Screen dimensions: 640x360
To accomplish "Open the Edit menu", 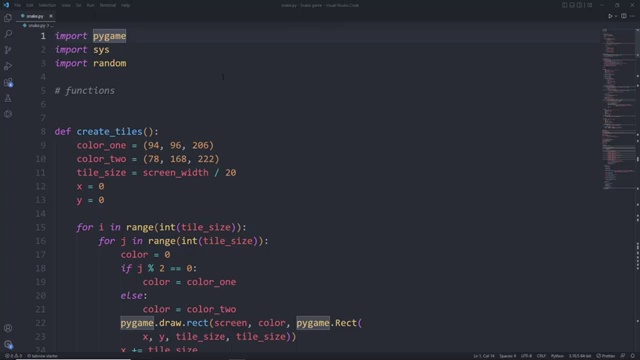I will pyautogui.click(x=30, y=5).
